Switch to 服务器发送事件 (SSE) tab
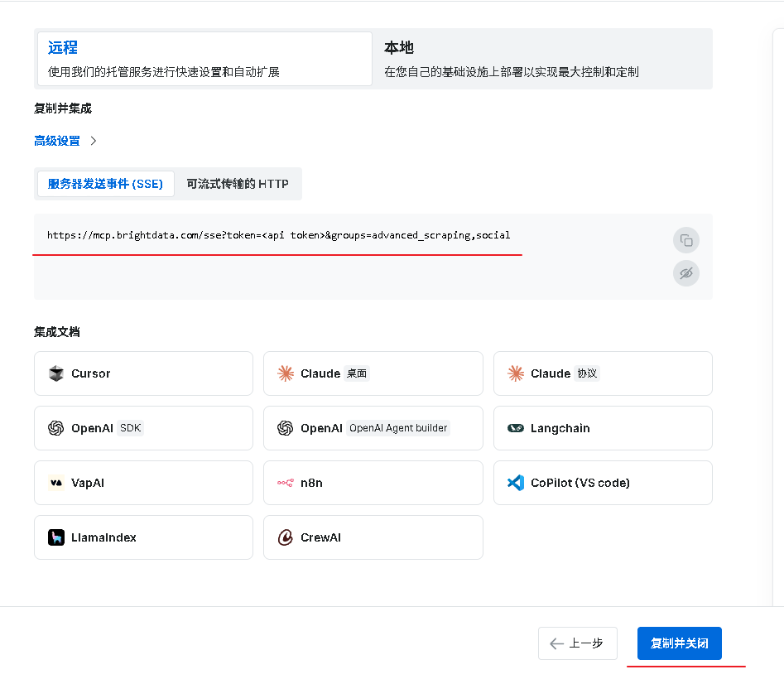The width and height of the screenshot is (784, 679). [x=105, y=184]
